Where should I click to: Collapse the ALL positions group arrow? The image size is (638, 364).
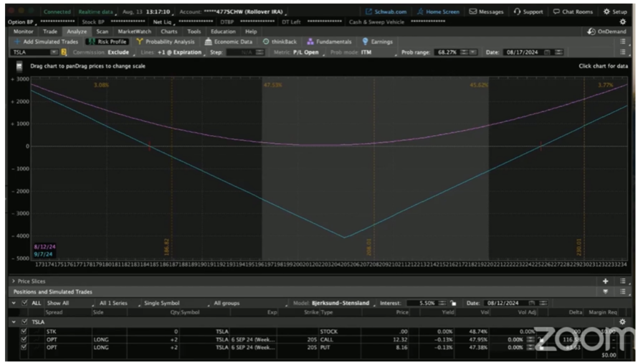click(x=14, y=303)
